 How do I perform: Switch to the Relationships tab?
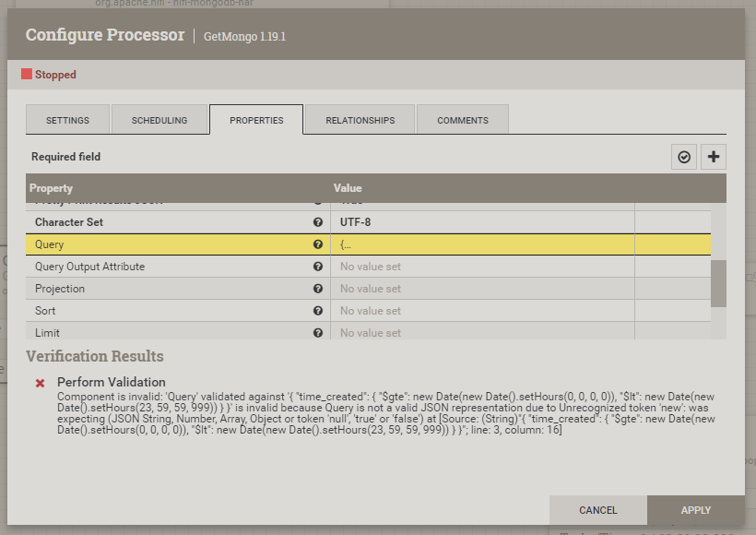(359, 119)
